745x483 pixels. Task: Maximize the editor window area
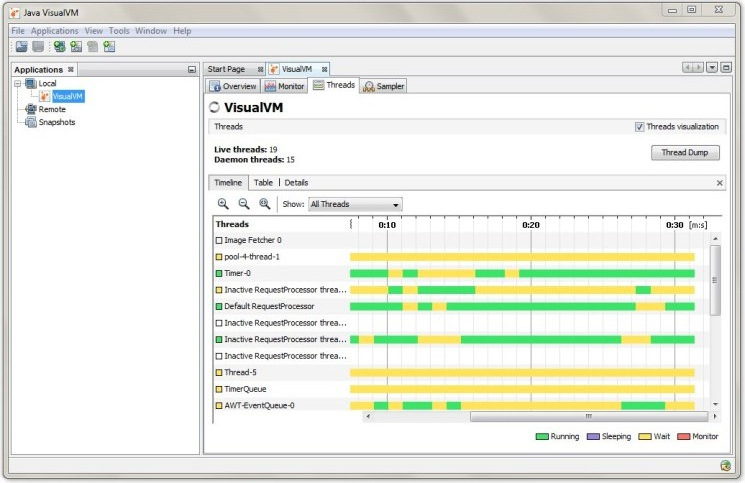(x=726, y=67)
